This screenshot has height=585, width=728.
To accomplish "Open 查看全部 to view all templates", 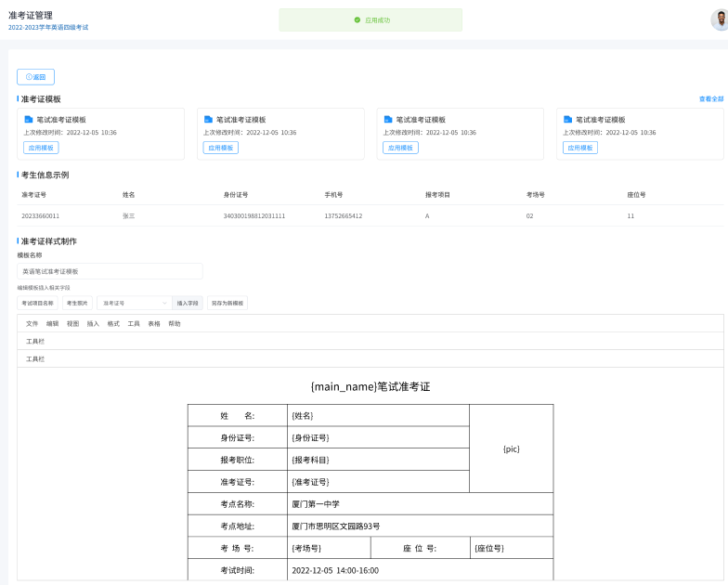I will [x=711, y=98].
